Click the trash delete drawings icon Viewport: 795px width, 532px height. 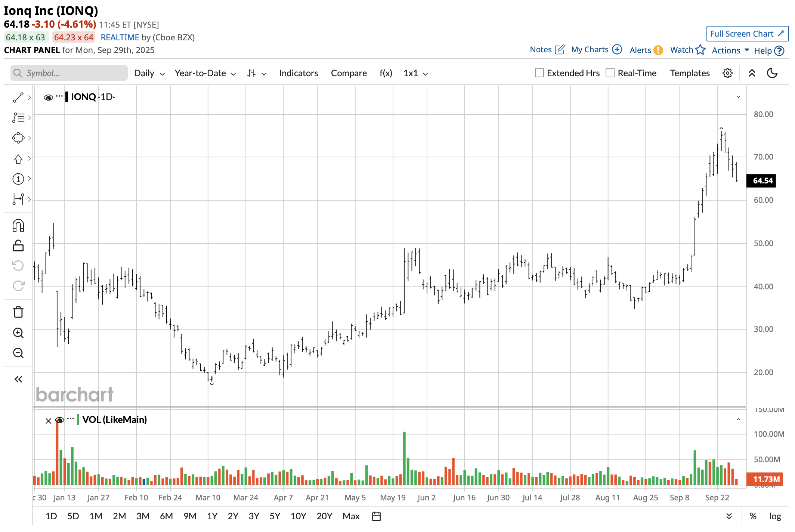pos(18,312)
